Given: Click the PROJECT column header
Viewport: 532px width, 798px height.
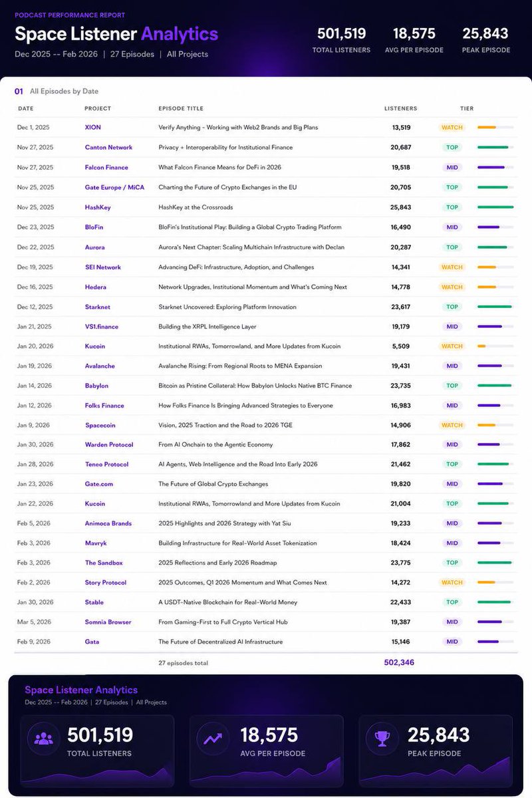Looking at the screenshot, I should (x=98, y=108).
